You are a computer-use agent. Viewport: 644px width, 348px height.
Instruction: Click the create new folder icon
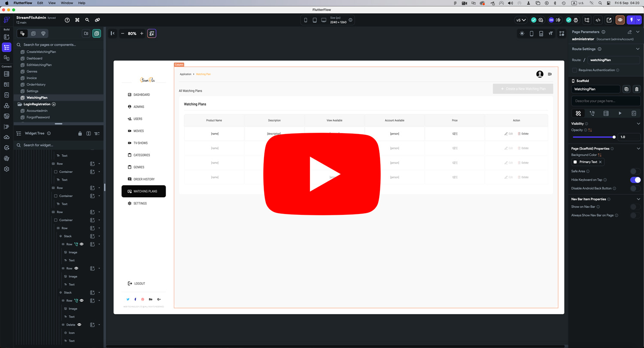click(86, 34)
